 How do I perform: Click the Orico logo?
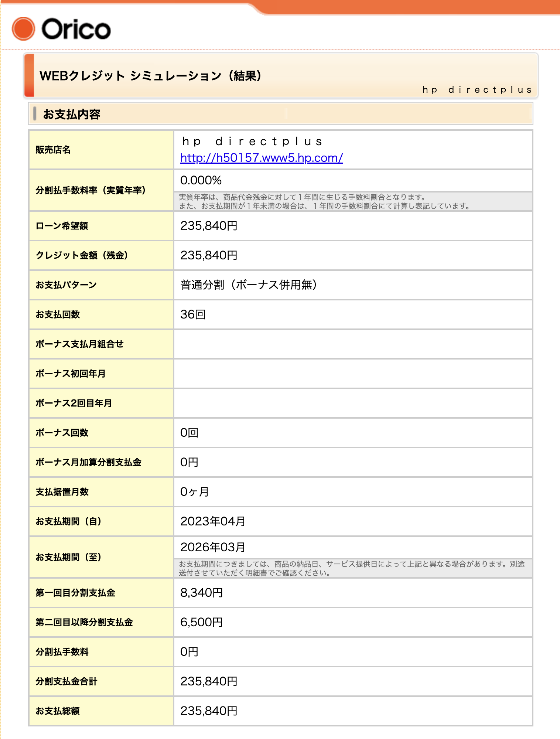tap(61, 29)
